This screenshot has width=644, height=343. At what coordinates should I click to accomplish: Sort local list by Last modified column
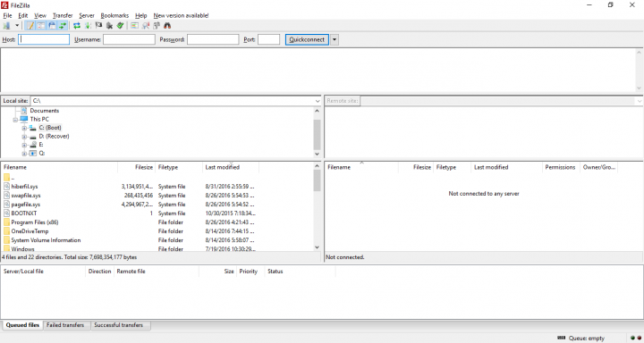point(231,167)
